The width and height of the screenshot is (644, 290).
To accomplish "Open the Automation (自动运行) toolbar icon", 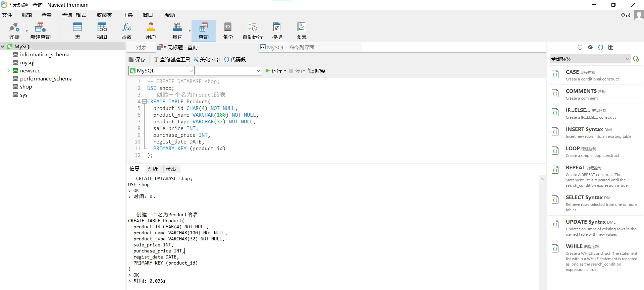I will click(x=253, y=31).
